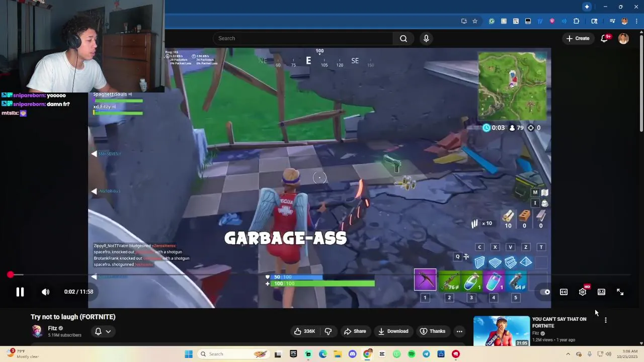Open Fitz channel avatar
This screenshot has height=362, width=644.
pos(37,331)
